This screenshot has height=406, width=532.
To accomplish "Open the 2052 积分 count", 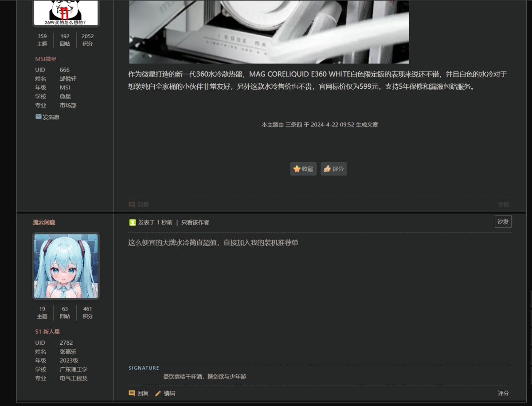I will [x=88, y=40].
